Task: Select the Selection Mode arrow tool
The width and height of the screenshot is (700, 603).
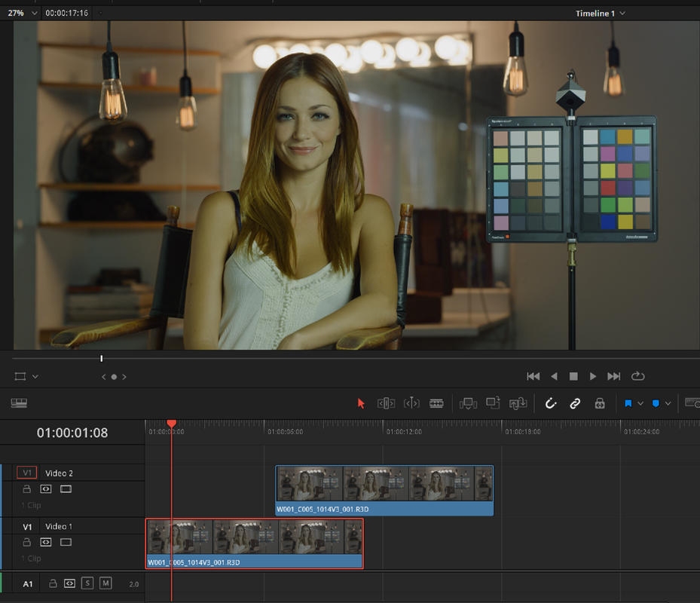Action: point(361,404)
